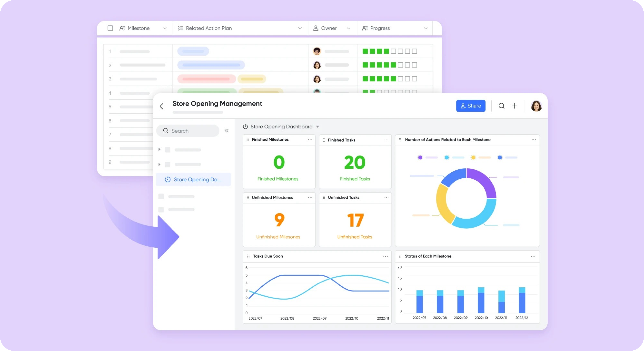Click into the sidebar Search field
Image resolution: width=644 pixels, height=351 pixels.
click(x=190, y=131)
